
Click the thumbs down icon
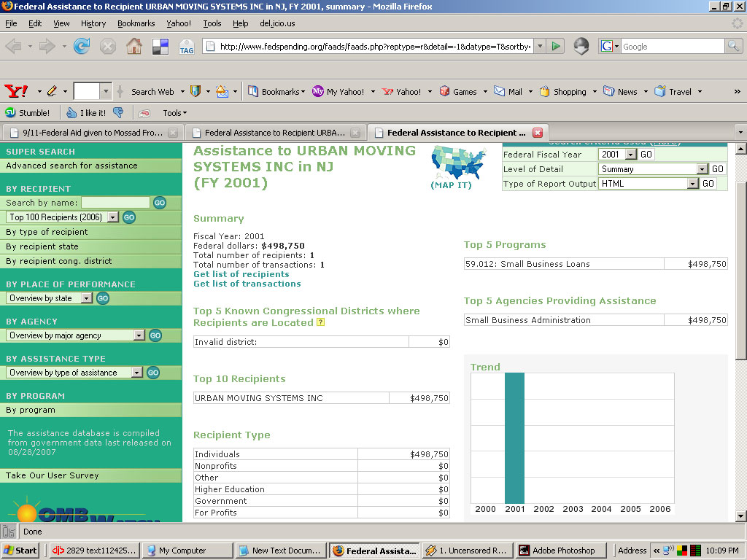pyautogui.click(x=118, y=113)
